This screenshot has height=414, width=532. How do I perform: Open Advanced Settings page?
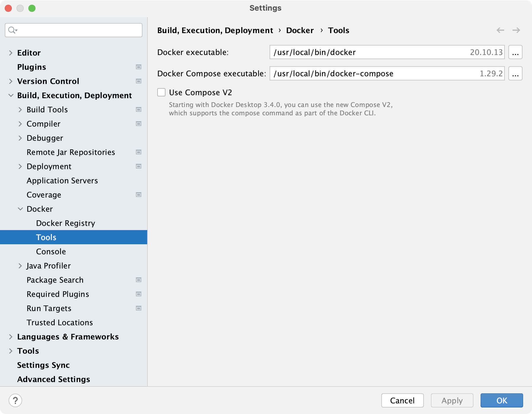click(x=53, y=379)
